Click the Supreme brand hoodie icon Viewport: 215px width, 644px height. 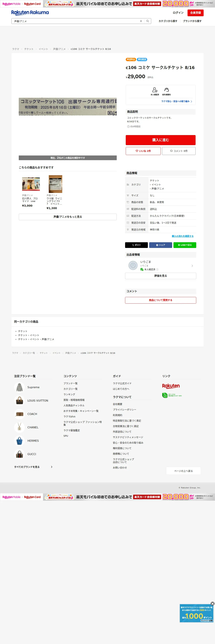coord(20,387)
